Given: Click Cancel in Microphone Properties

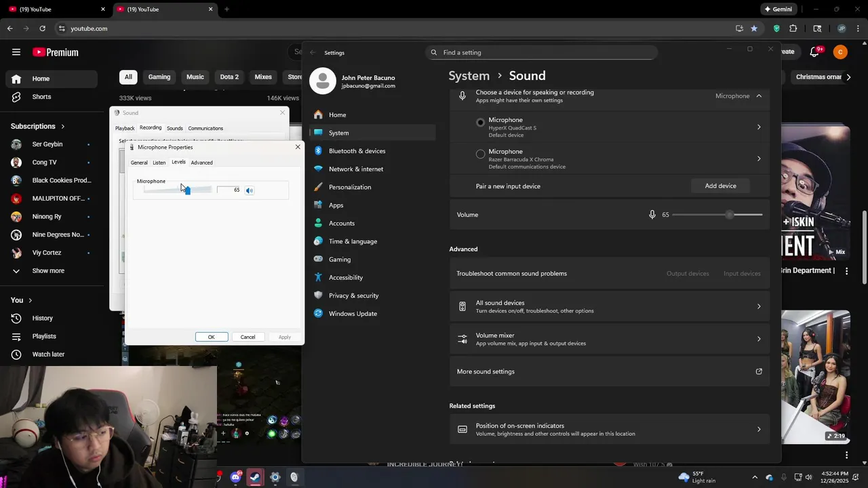Looking at the screenshot, I should [248, 337].
